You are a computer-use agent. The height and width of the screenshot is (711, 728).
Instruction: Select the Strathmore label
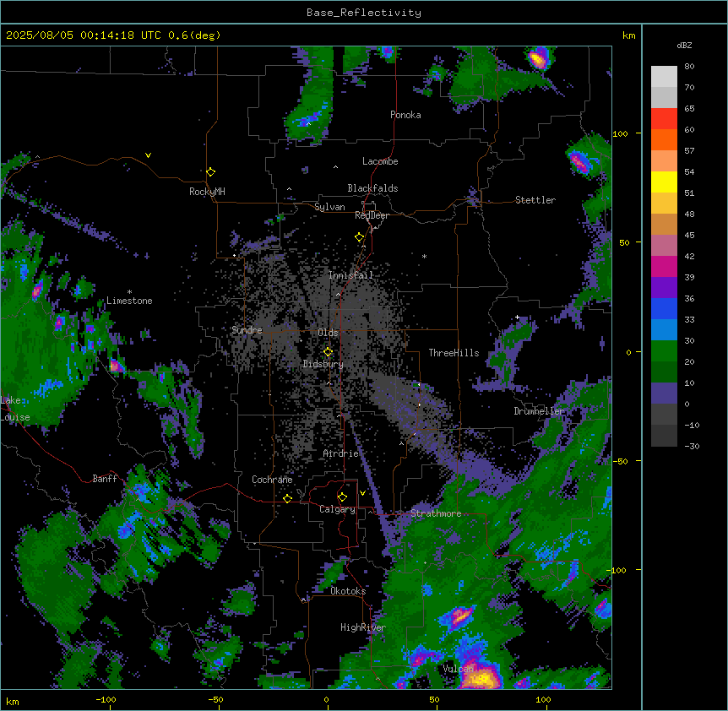(x=436, y=513)
